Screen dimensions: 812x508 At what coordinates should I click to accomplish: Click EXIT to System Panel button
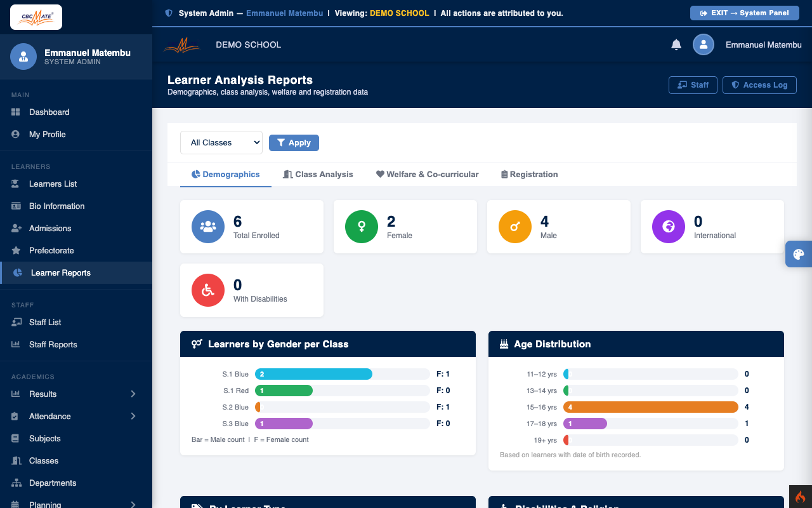click(x=745, y=13)
